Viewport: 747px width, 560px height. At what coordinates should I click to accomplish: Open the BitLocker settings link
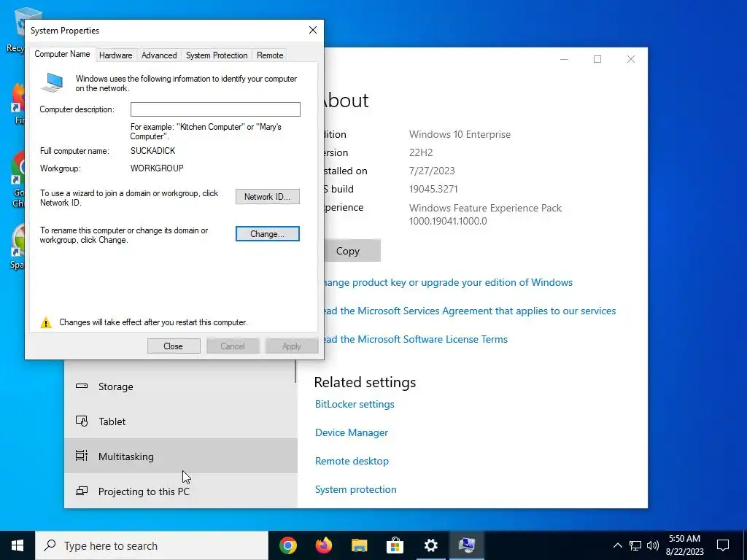(355, 404)
